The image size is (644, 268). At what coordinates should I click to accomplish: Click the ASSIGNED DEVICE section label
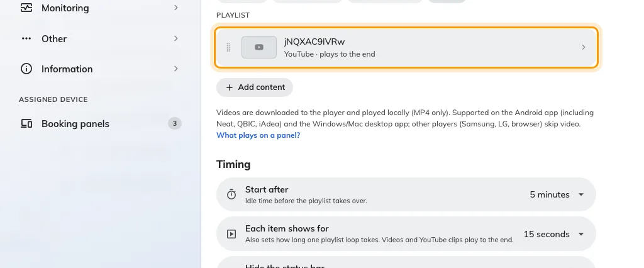53,99
